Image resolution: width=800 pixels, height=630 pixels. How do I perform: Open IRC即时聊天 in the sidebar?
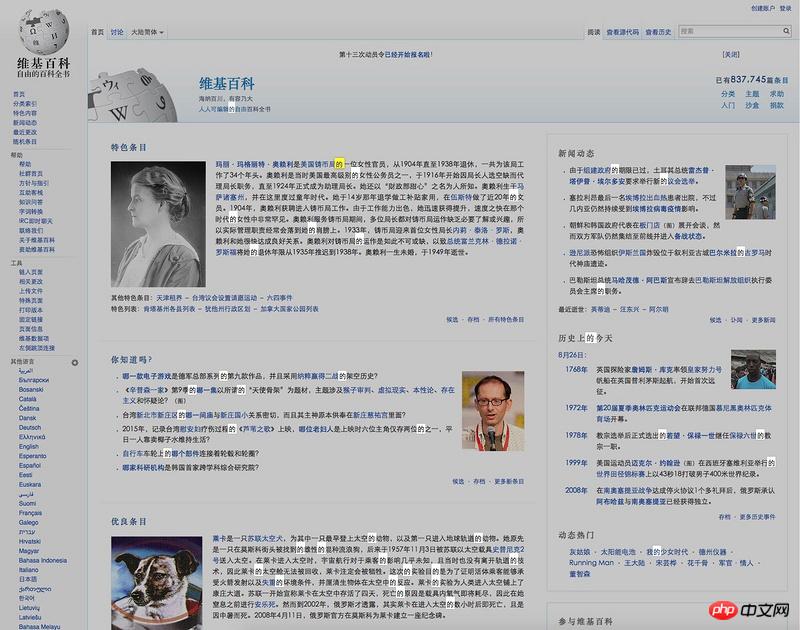(36, 221)
